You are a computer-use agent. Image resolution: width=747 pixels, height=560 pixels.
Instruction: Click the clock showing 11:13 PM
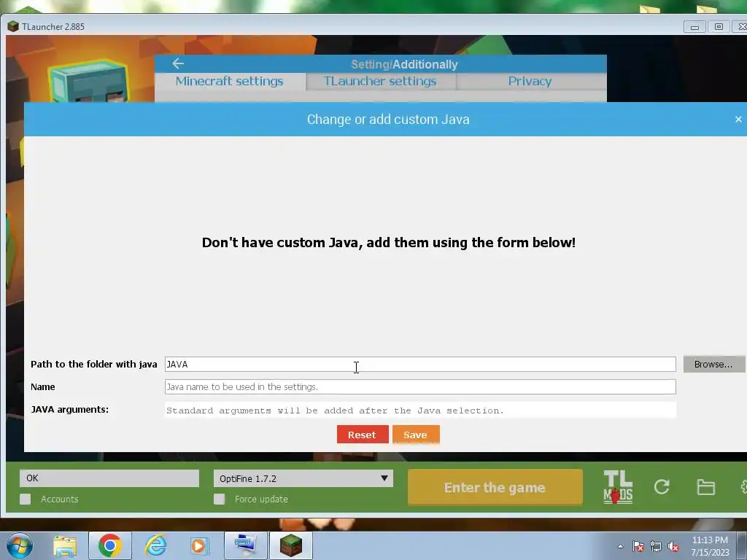(x=710, y=540)
